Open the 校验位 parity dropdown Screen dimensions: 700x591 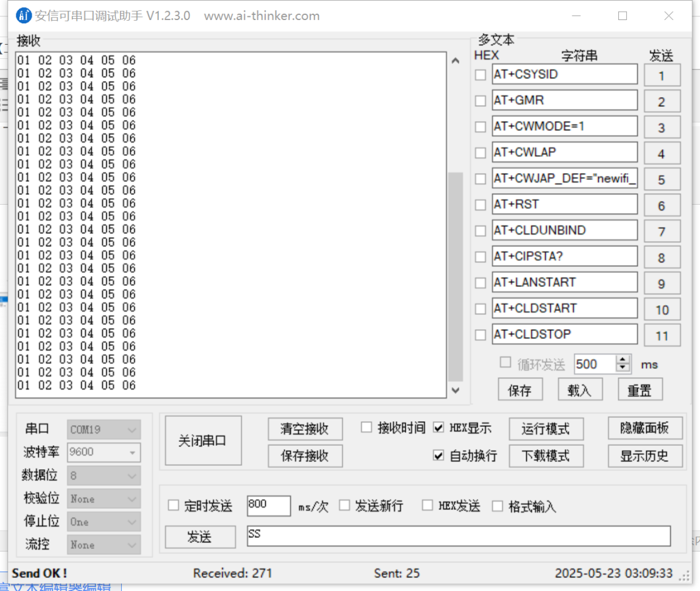tap(104, 498)
